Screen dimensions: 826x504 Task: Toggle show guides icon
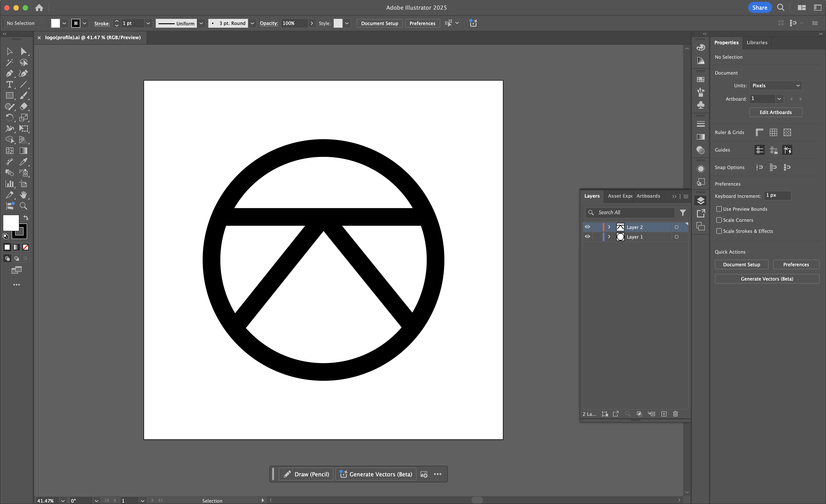click(759, 150)
